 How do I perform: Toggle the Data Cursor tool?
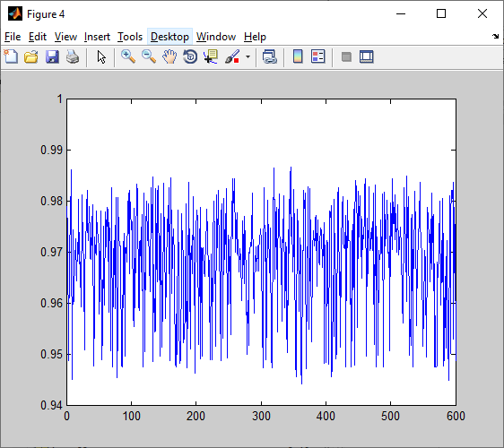211,56
